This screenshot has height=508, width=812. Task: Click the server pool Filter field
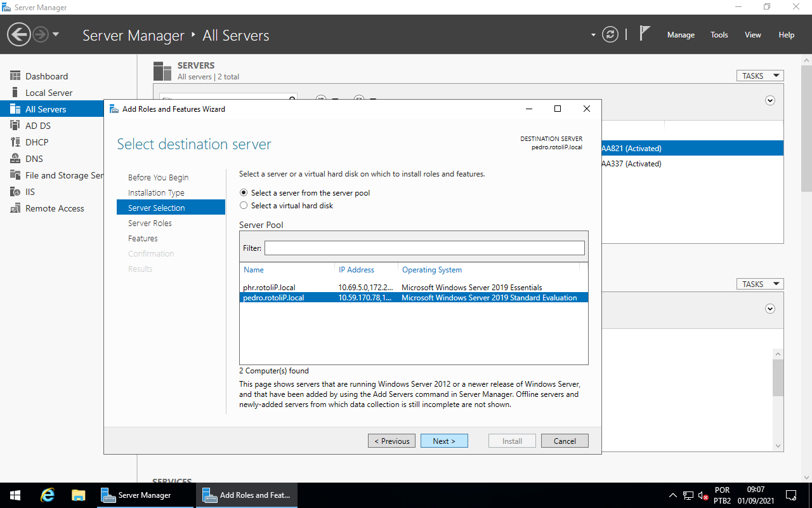pyautogui.click(x=424, y=248)
